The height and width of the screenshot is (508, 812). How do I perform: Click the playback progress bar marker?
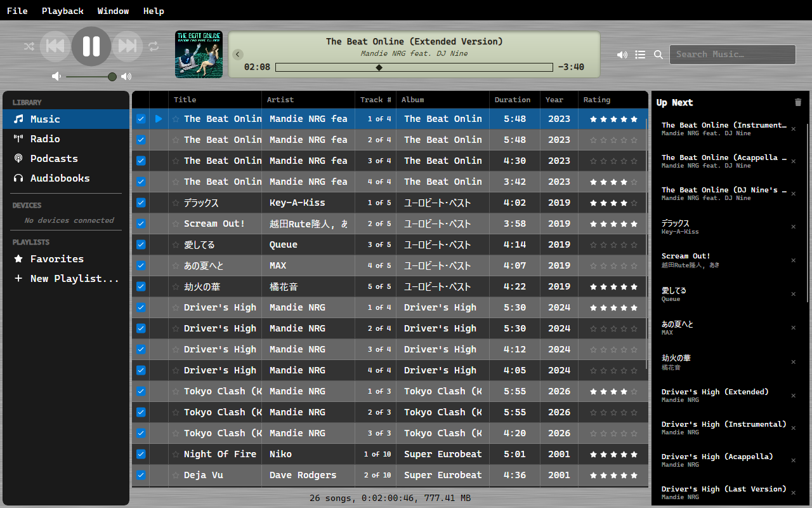(x=379, y=67)
